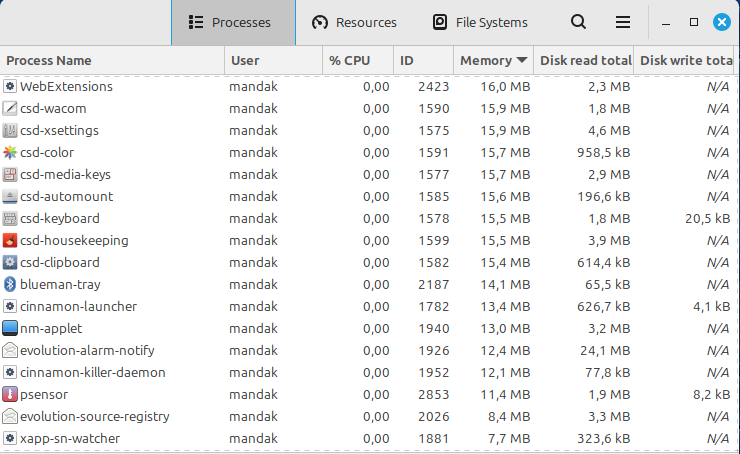Screen dimensions: 740x454
Task: Click the csd-keyboard icon
Action: tap(10, 219)
